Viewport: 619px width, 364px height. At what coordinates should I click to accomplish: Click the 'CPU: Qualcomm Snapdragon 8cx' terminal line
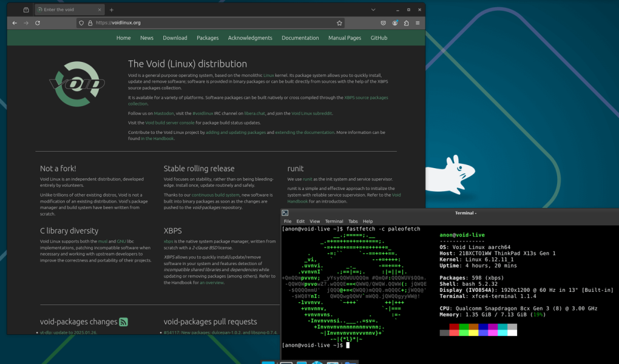pyautogui.click(x=518, y=309)
